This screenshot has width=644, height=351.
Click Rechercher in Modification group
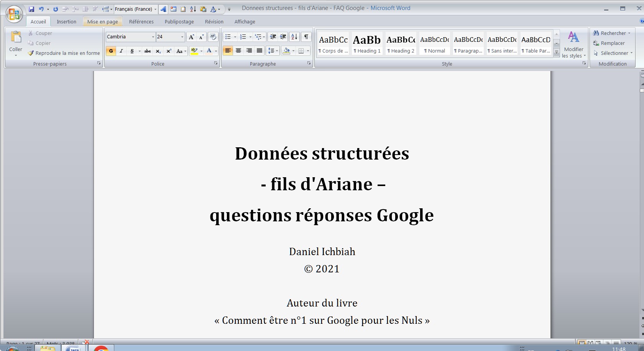click(612, 33)
